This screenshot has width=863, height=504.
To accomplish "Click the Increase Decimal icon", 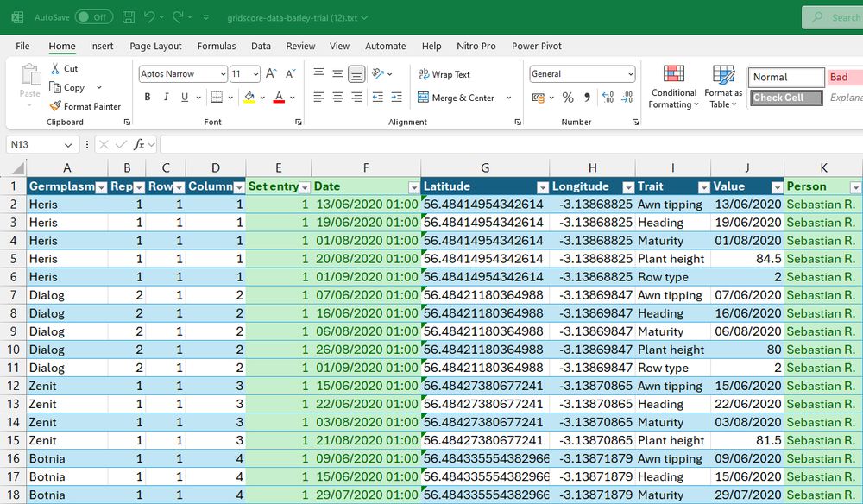I will pos(608,98).
